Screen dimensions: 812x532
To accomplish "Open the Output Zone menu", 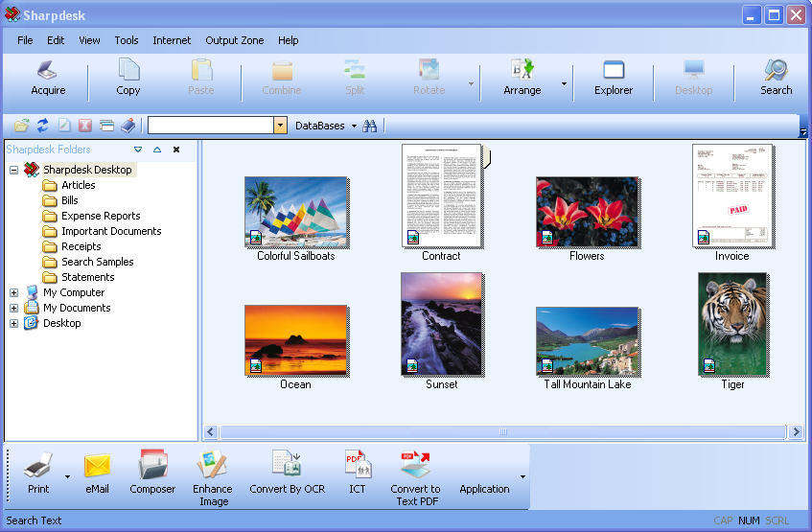I will coord(235,40).
